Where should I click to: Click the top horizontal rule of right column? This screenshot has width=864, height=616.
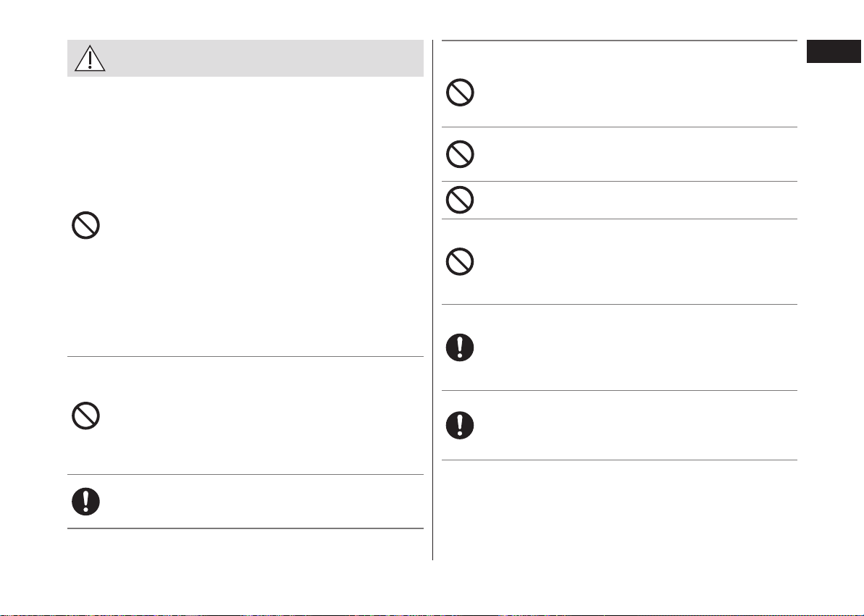[x=619, y=41]
